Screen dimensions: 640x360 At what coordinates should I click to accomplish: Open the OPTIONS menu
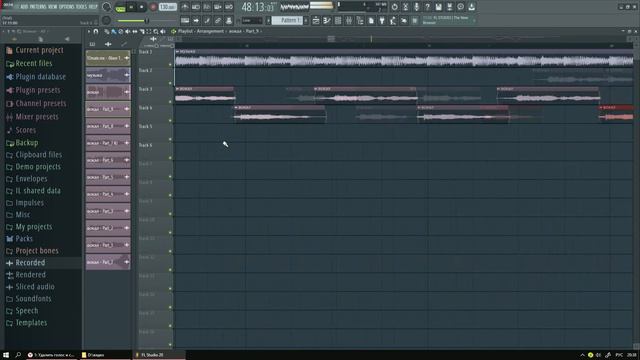[x=67, y=7]
